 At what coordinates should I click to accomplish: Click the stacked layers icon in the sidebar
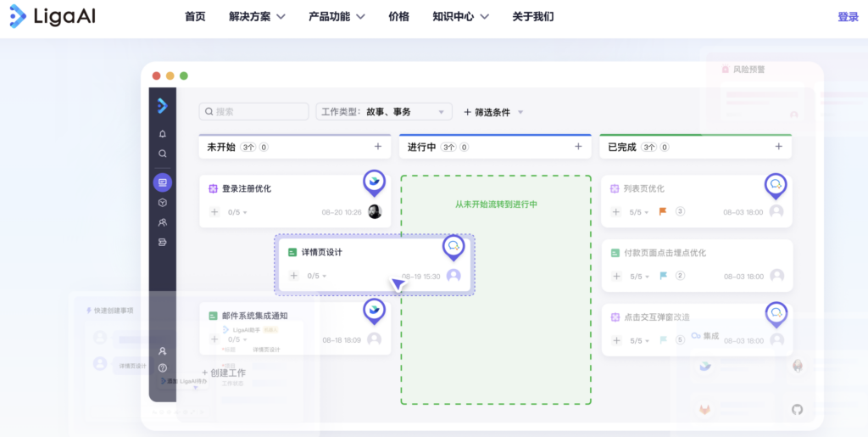(162, 242)
